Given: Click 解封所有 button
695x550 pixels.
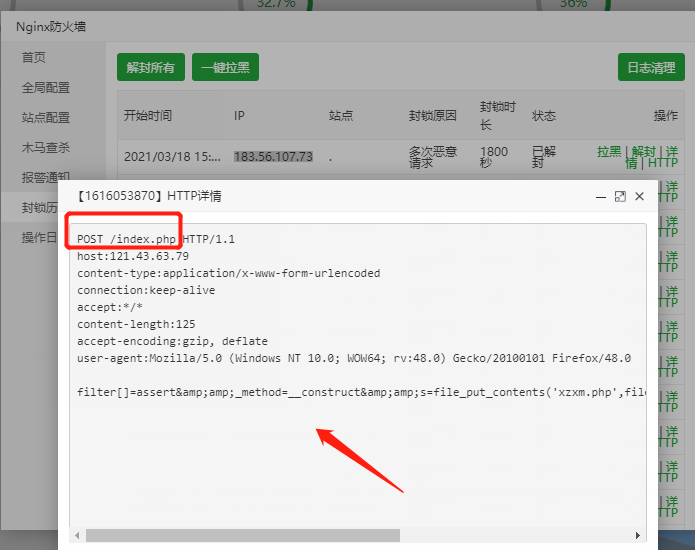Looking at the screenshot, I should click(x=151, y=67).
